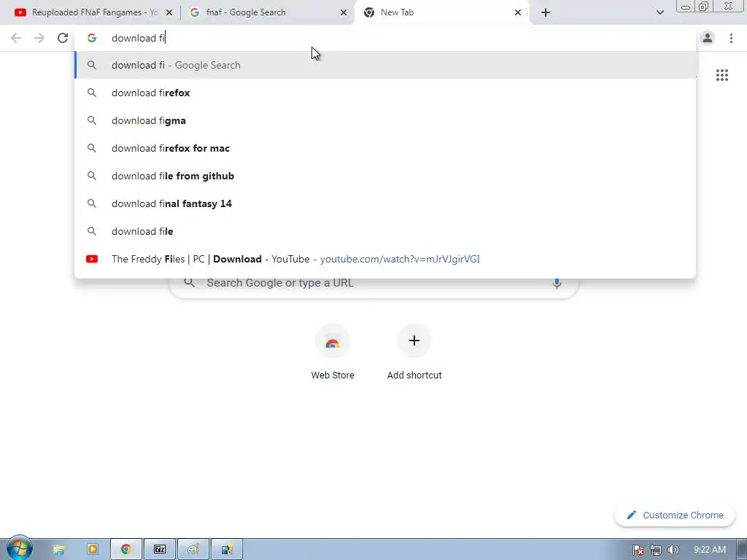Click the Add shortcut button
This screenshot has height=560, width=747.
coord(414,352)
